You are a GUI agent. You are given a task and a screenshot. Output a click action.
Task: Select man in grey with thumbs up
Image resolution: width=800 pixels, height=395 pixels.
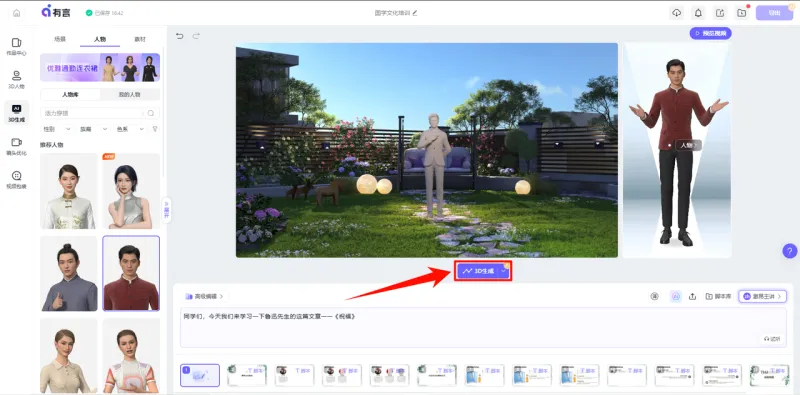[69, 274]
